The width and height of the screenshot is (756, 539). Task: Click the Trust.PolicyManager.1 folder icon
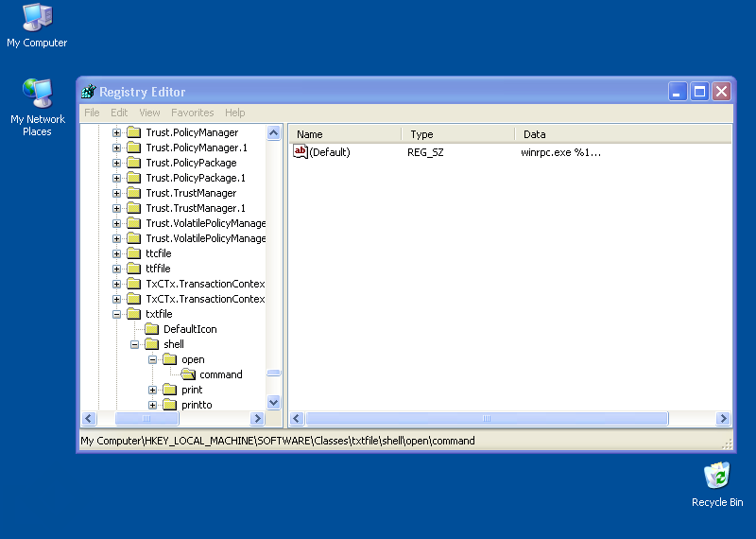click(133, 148)
